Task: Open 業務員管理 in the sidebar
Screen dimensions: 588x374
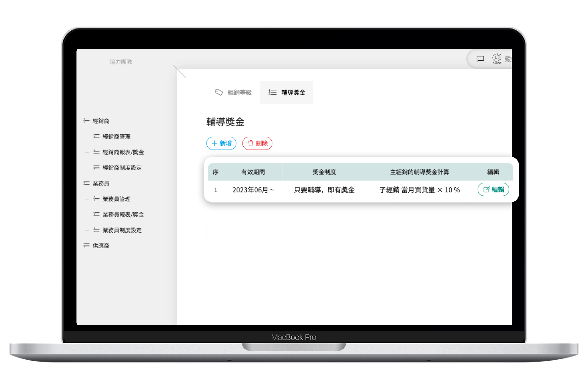Action: [x=116, y=199]
